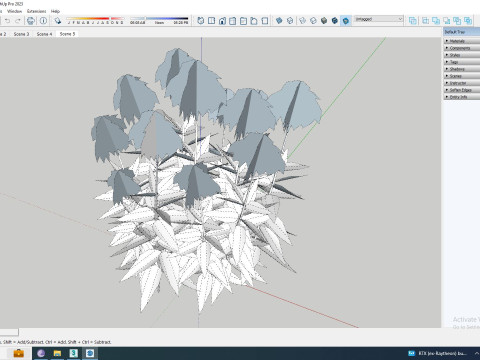Select the Outer Shell solid tool
This screenshot has width=480, height=360.
pos(413,21)
